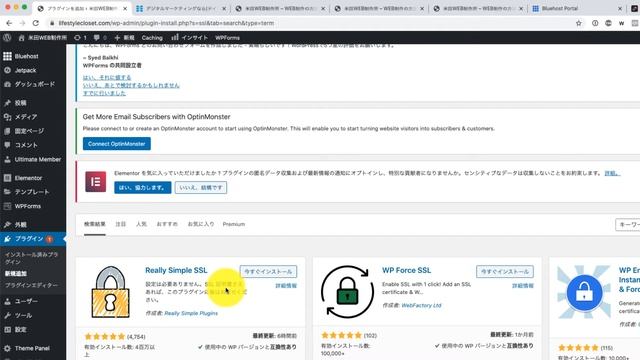
Task: Select the Premium tab
Action: [234, 224]
